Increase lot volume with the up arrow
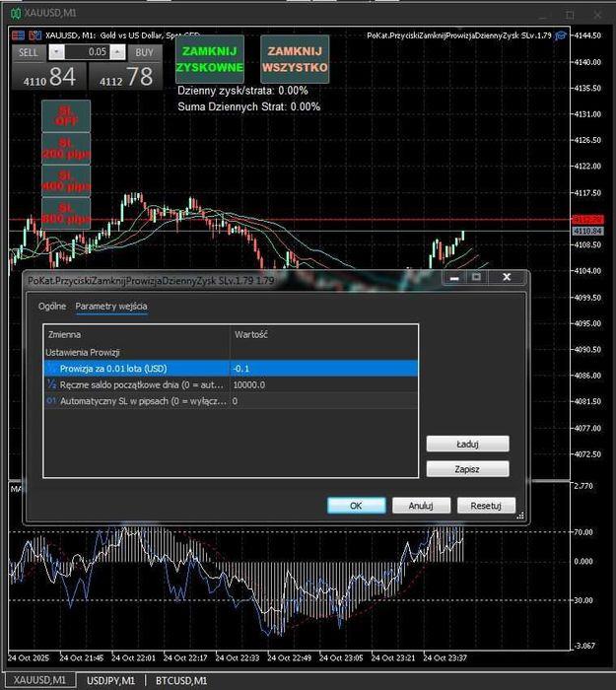Image resolution: width=616 pixels, height=690 pixels. click(x=117, y=52)
